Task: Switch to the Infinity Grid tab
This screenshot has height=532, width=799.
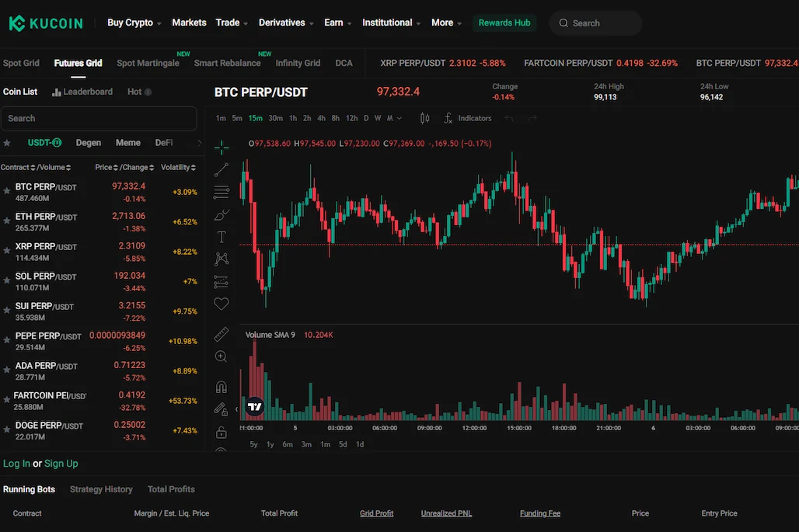Action: tap(298, 63)
